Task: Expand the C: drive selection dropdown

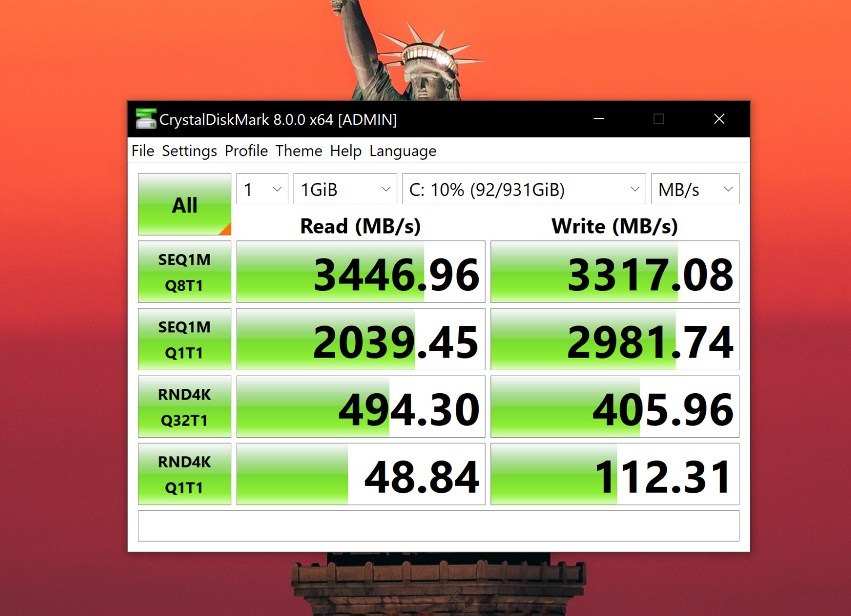Action: [524, 189]
